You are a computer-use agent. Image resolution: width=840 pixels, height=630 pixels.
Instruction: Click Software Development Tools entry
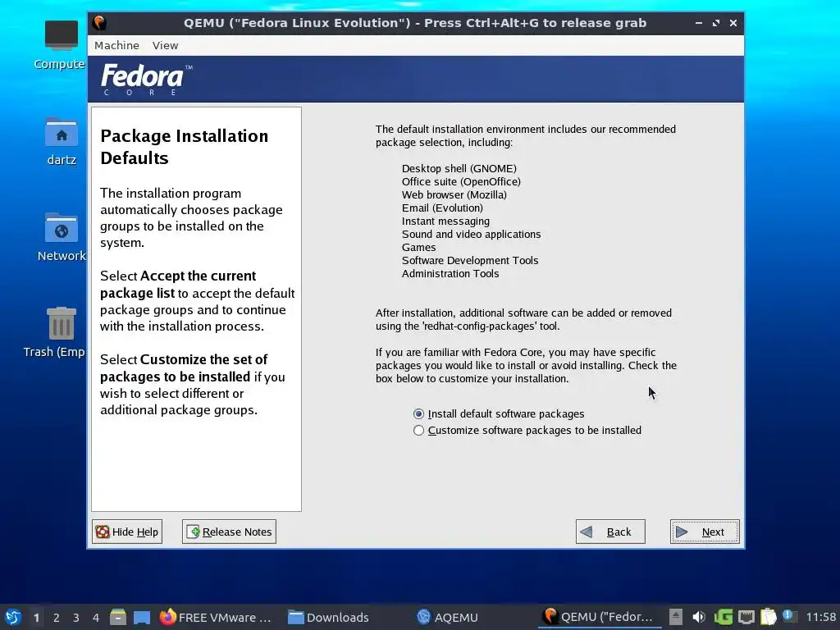(x=470, y=260)
